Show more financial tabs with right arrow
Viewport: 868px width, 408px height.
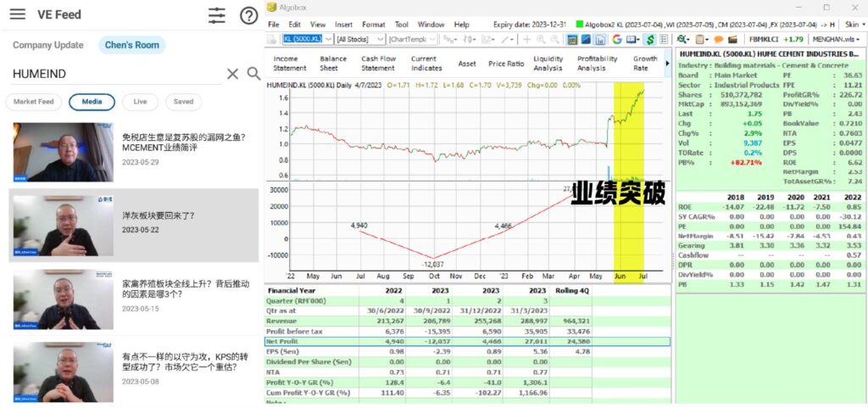click(667, 64)
